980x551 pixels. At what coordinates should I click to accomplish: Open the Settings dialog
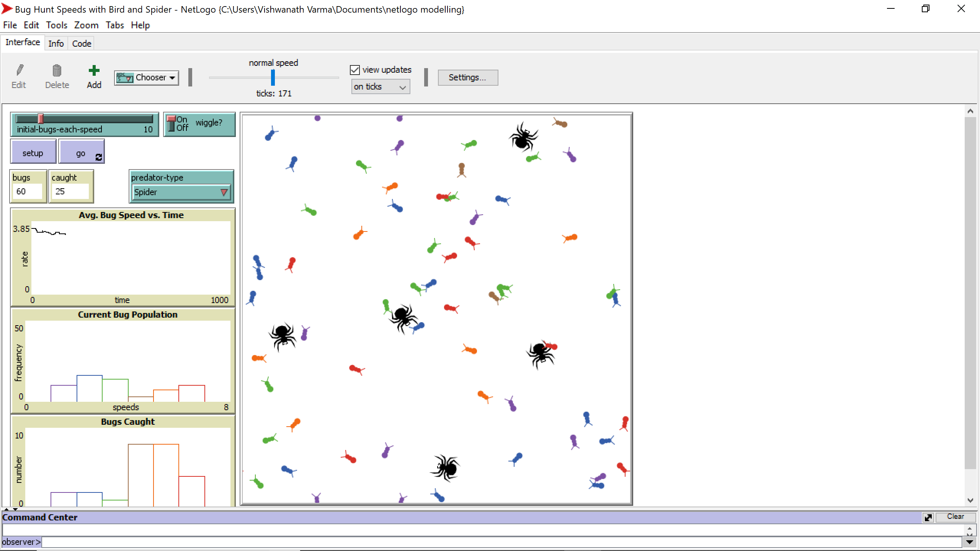click(x=467, y=77)
